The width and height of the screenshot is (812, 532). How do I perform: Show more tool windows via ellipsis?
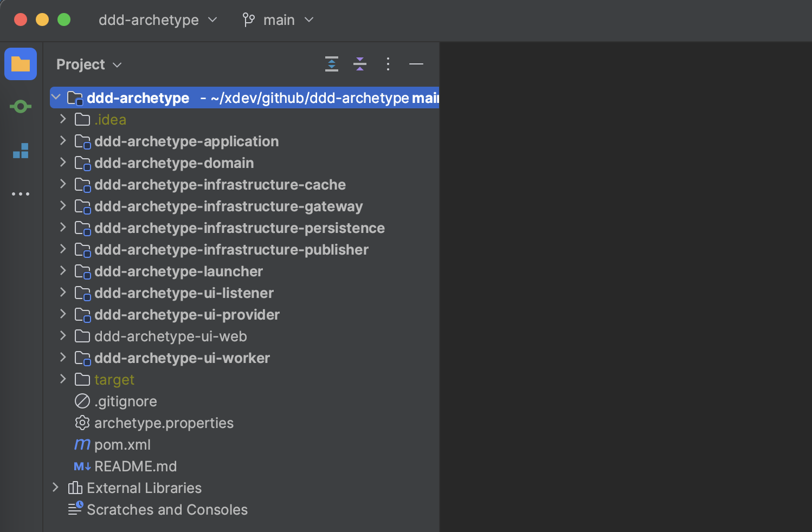[x=21, y=194]
